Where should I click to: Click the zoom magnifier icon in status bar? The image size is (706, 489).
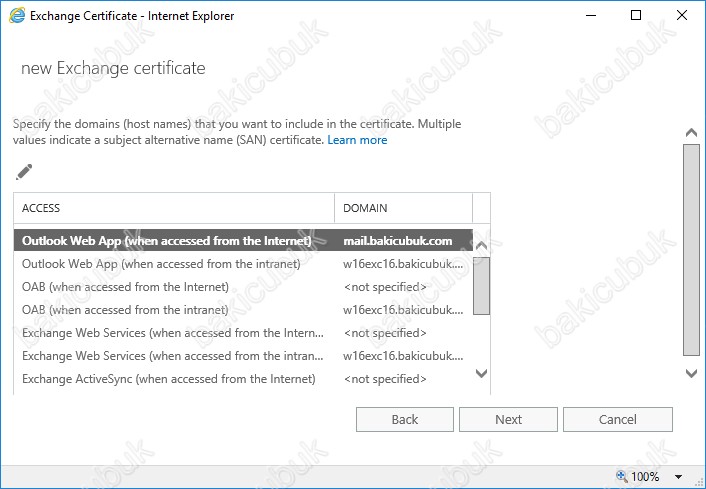coord(622,476)
